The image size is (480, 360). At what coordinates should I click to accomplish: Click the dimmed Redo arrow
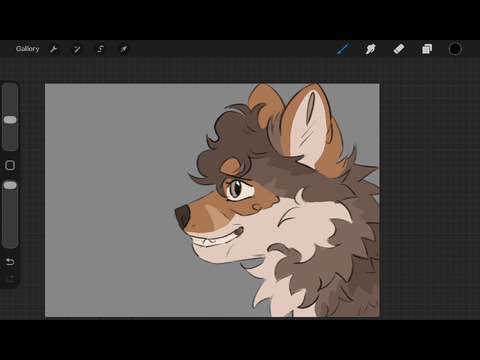click(10, 278)
